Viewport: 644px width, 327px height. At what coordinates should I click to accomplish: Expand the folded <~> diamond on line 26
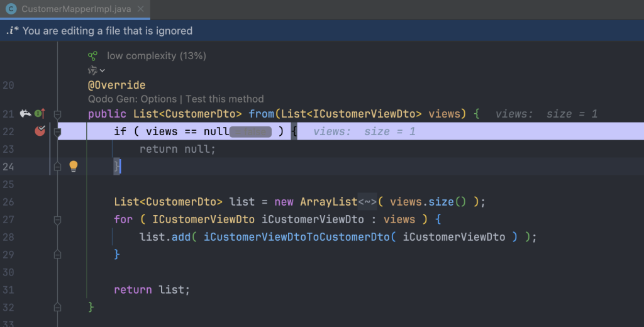pyautogui.click(x=367, y=202)
